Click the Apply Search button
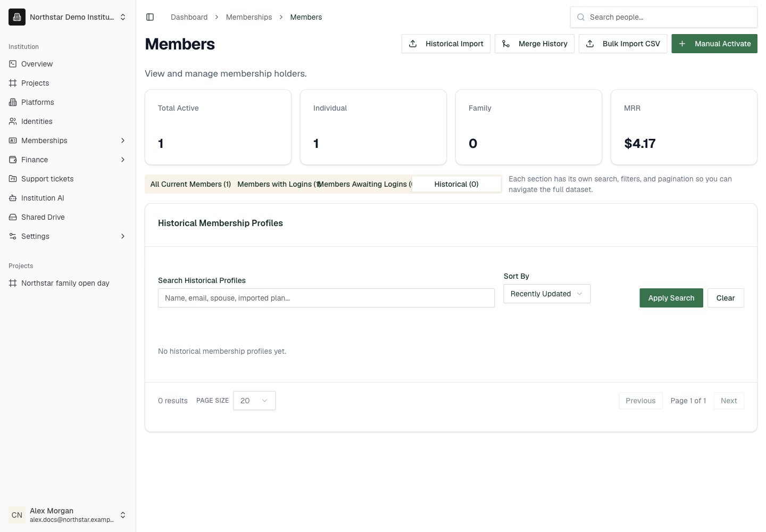 pyautogui.click(x=671, y=298)
